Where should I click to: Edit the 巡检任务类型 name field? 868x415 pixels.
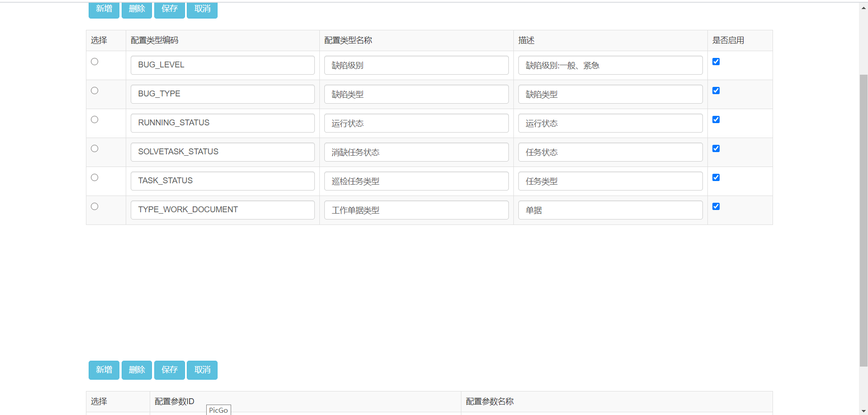point(416,181)
